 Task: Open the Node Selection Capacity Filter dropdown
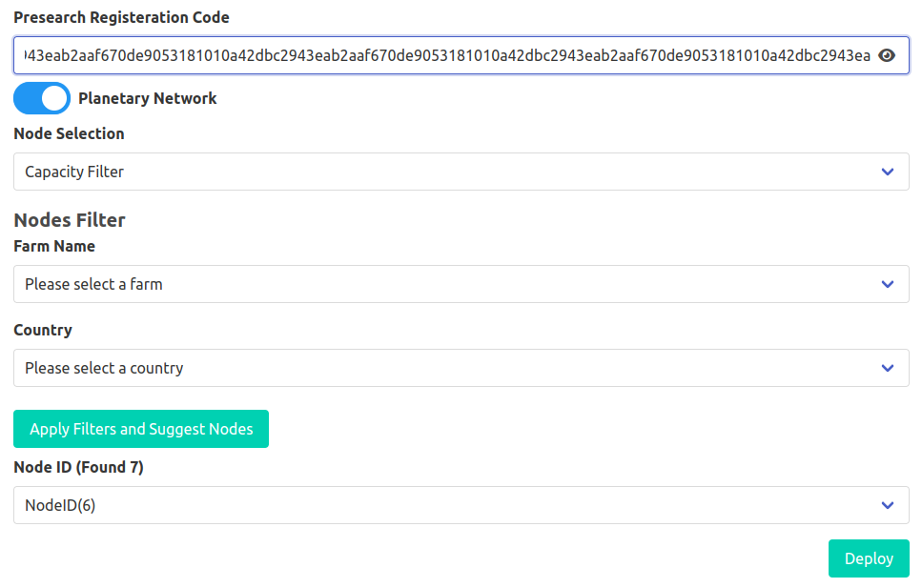(x=461, y=172)
